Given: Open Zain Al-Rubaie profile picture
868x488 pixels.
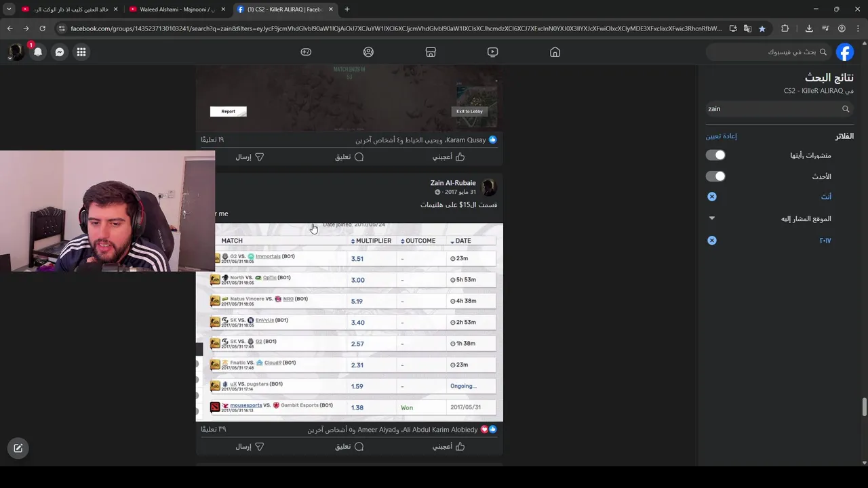Looking at the screenshot, I should point(489,187).
